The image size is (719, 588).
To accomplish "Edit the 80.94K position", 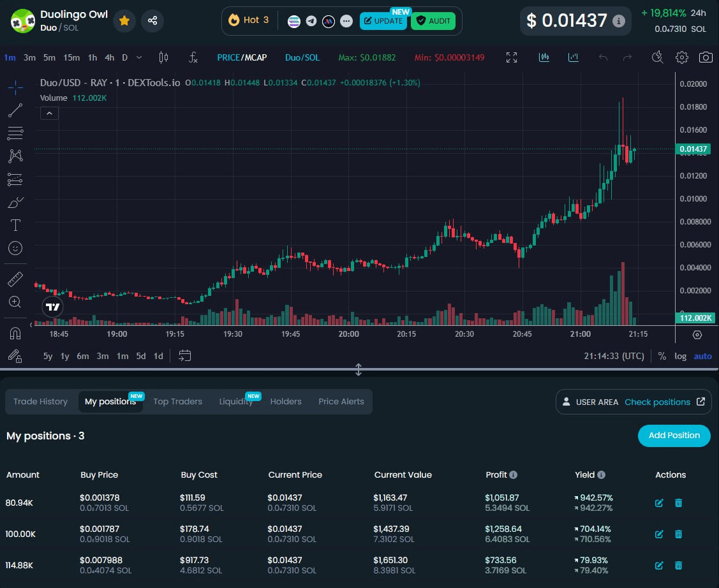I will click(x=659, y=503).
